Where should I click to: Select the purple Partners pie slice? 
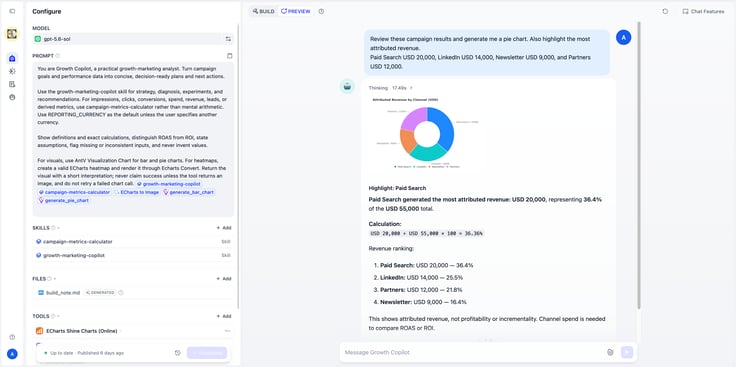pos(413,118)
